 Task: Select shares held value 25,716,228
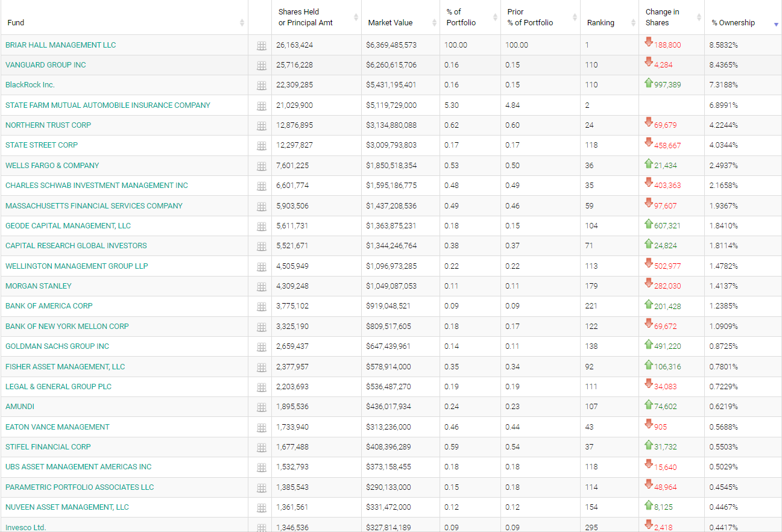point(295,65)
